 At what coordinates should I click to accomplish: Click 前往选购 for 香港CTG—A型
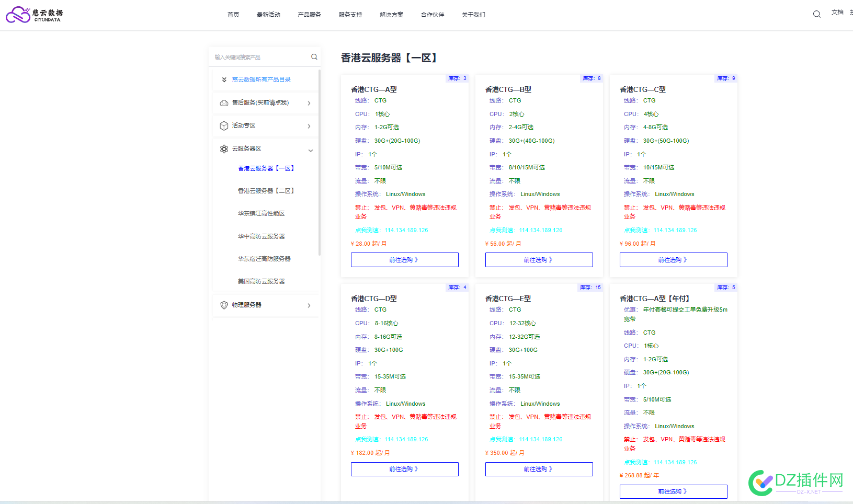405,260
